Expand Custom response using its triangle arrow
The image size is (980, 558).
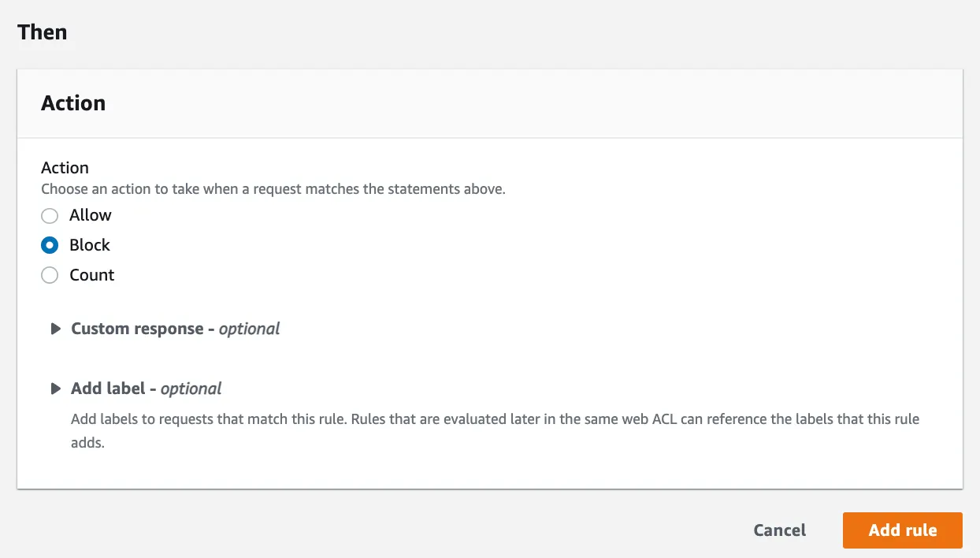point(56,329)
